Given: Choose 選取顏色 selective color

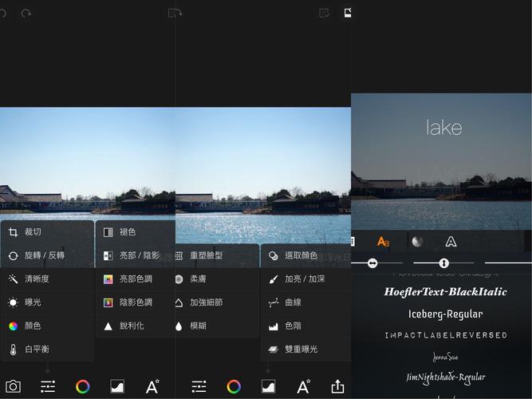Looking at the screenshot, I should (301, 255).
